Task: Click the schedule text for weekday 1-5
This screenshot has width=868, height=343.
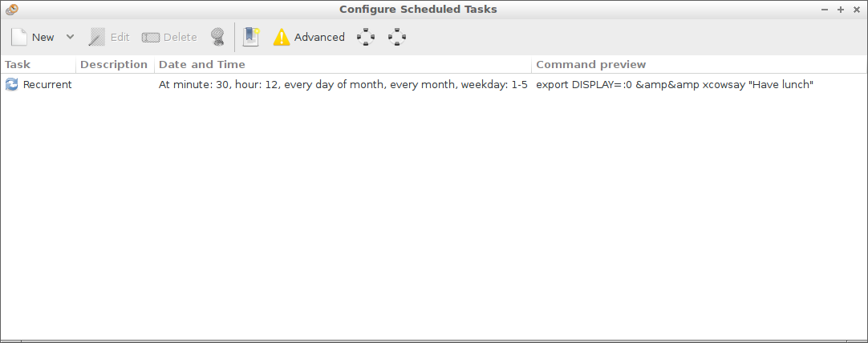Action: (343, 84)
